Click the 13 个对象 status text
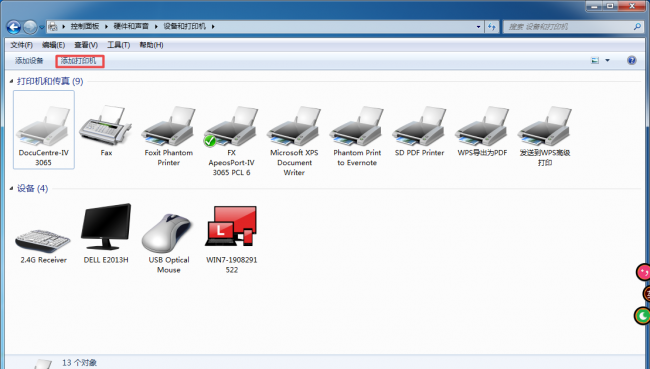The width and height of the screenshot is (650, 369). (x=79, y=363)
